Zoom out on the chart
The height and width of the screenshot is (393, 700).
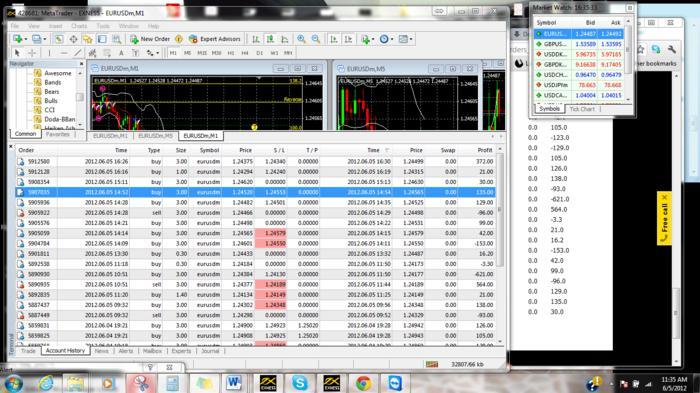[x=316, y=39]
